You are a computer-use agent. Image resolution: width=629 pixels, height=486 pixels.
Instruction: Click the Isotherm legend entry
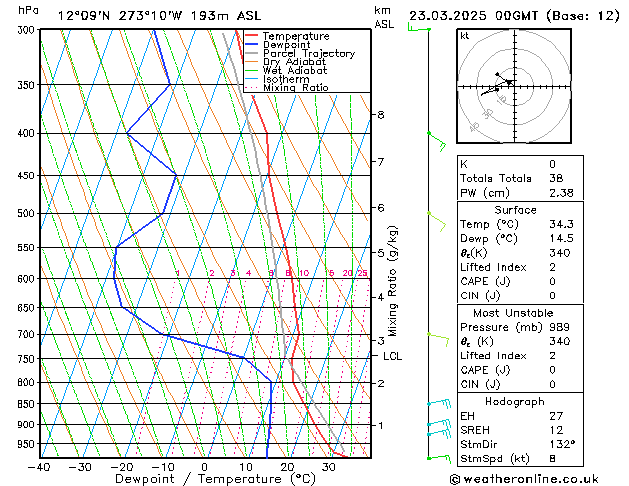[277, 79]
